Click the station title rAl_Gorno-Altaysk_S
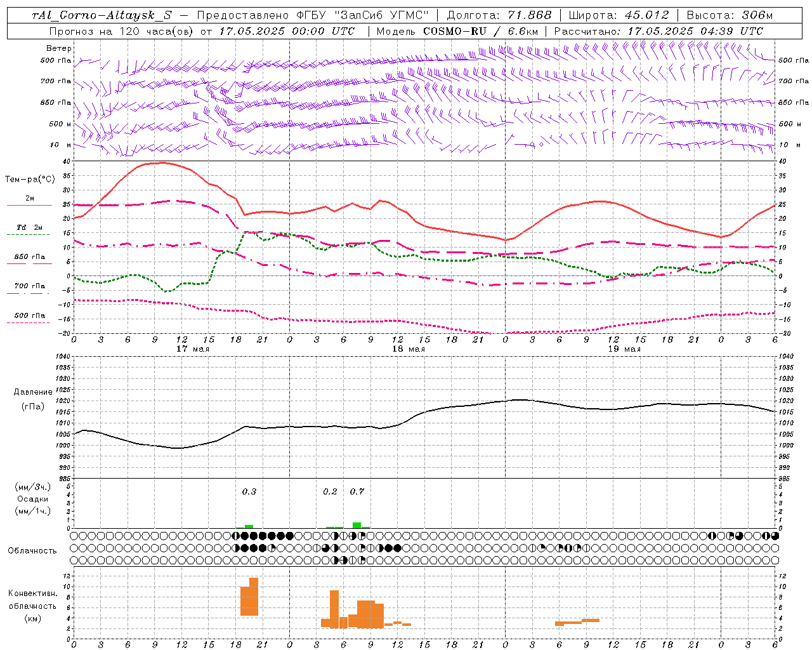 (101, 16)
